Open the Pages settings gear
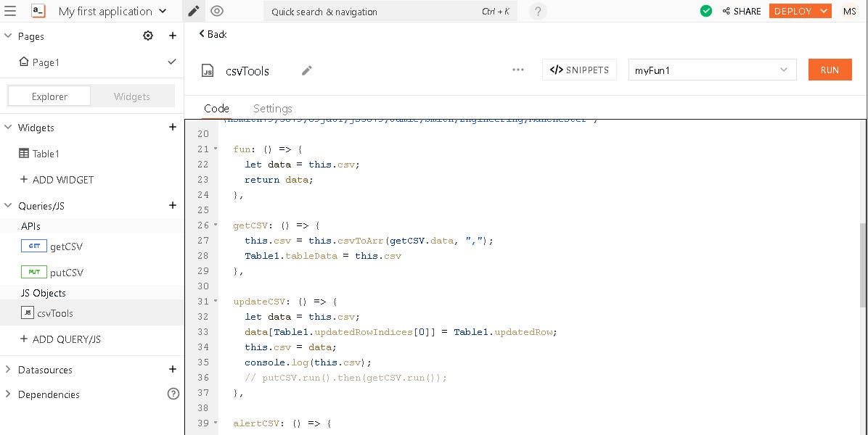This screenshot has width=868, height=435. tap(148, 36)
